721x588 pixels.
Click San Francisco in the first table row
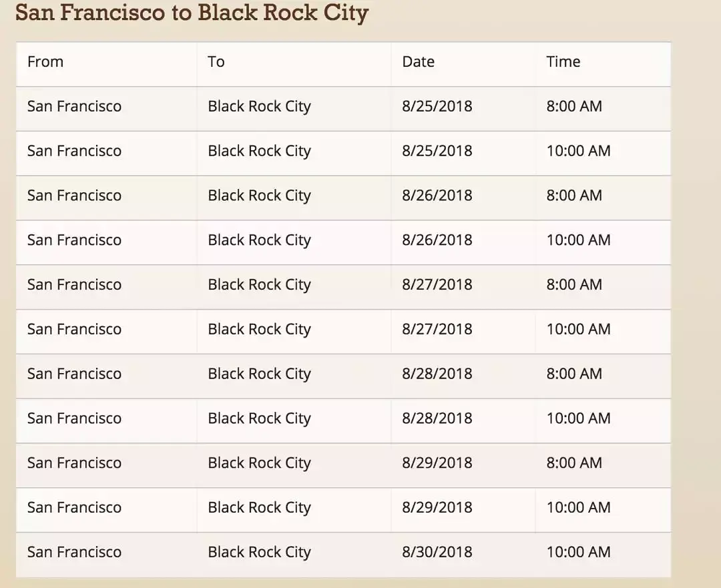point(74,106)
